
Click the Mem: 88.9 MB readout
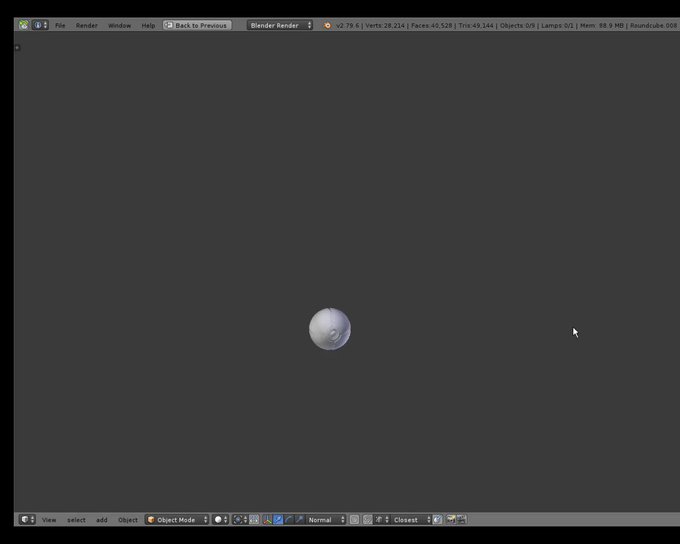click(x=602, y=26)
